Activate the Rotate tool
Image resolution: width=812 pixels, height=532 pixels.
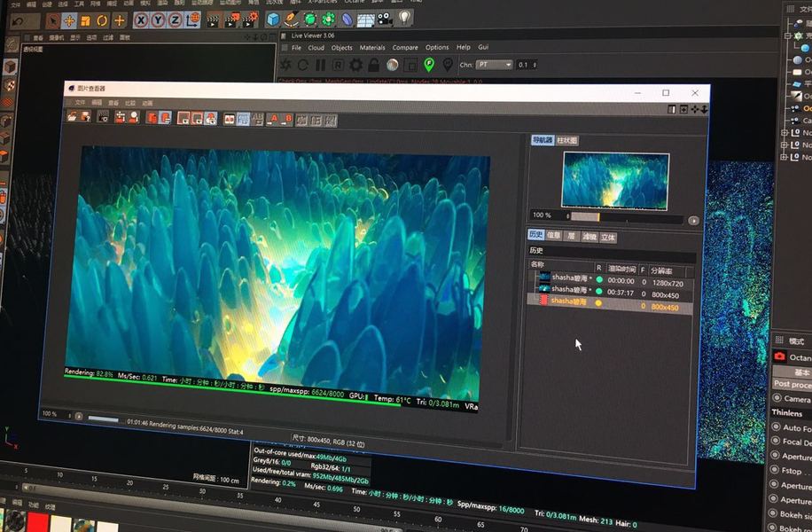102,20
